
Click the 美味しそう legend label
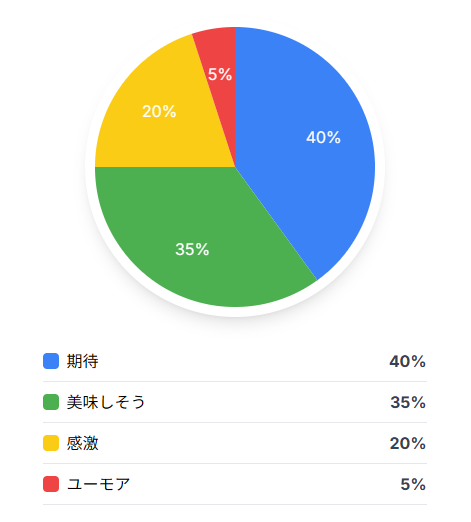click(106, 402)
